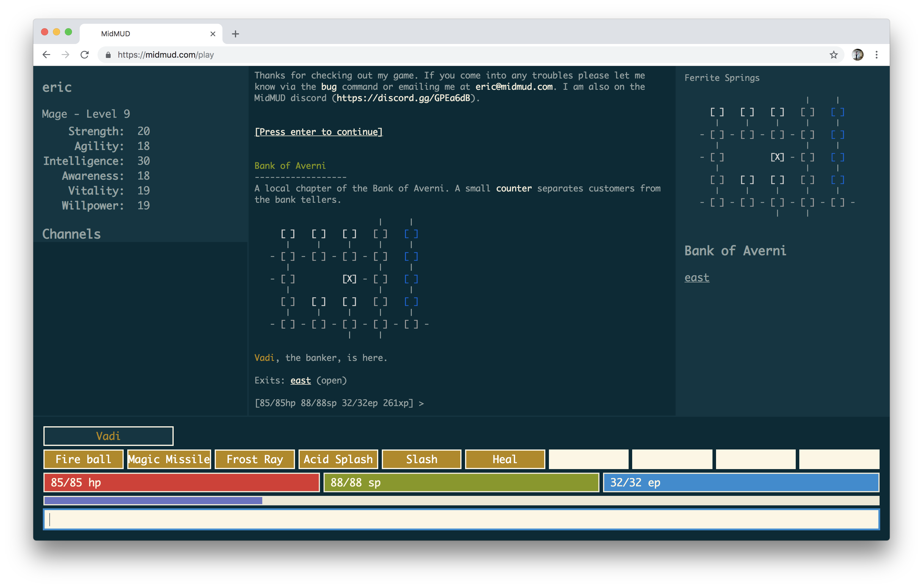The width and height of the screenshot is (923, 588).
Task: Click the Willpower: 19 stat
Action: [x=106, y=205]
